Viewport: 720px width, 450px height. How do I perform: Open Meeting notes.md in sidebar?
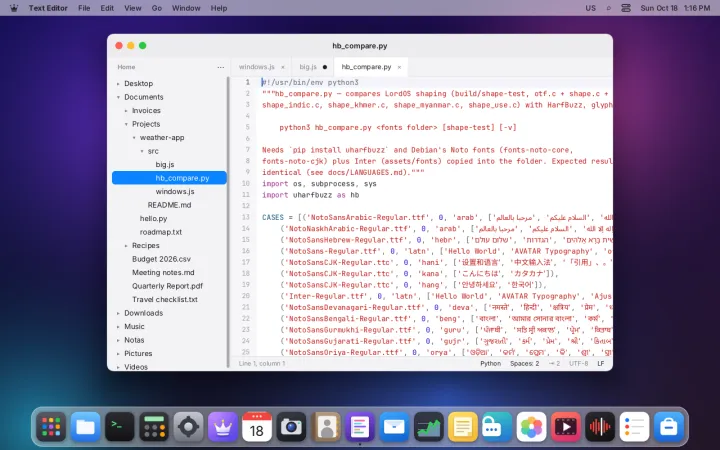pyautogui.click(x=169, y=272)
